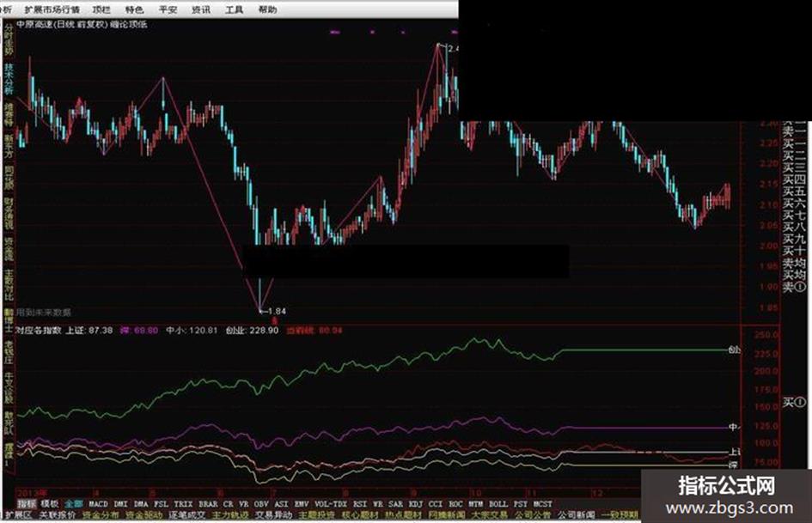812x523 pixels.
Task: Open the 资金分布 bottom tab
Action: (x=101, y=515)
